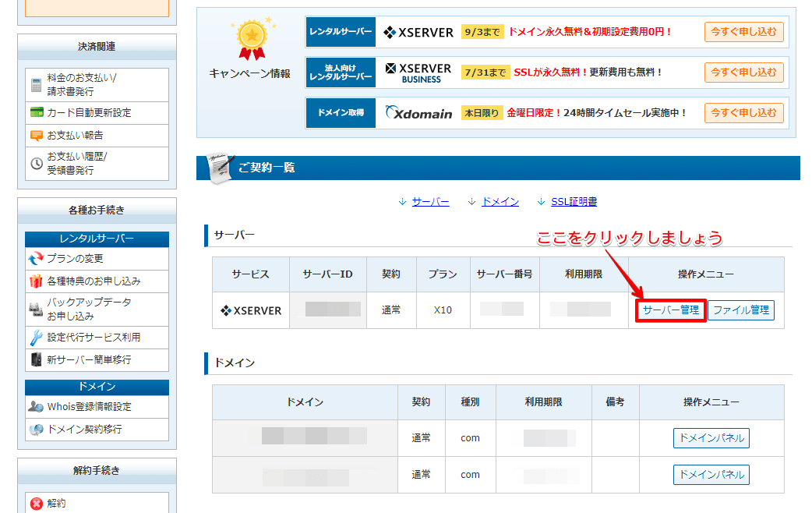Open Whois登録情報設定 in the sidebar
812x513 pixels.
point(97,407)
